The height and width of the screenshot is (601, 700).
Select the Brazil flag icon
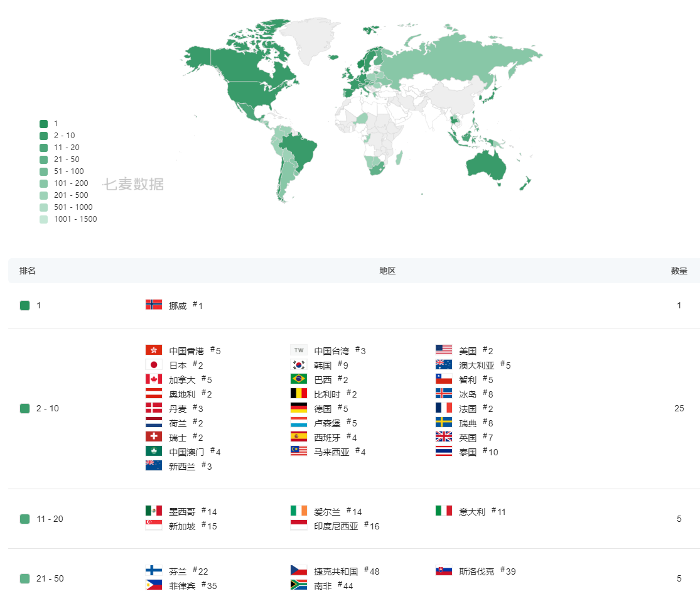coord(299,379)
